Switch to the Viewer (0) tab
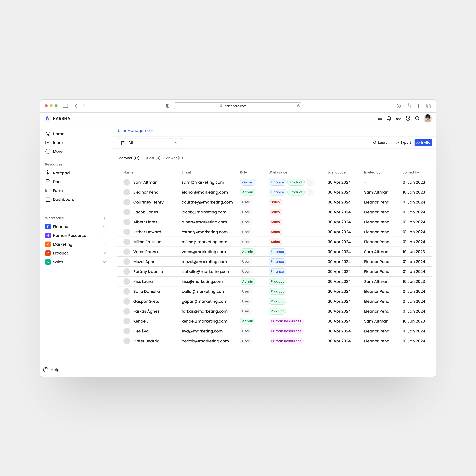This screenshot has height=476, width=476. 174,158
